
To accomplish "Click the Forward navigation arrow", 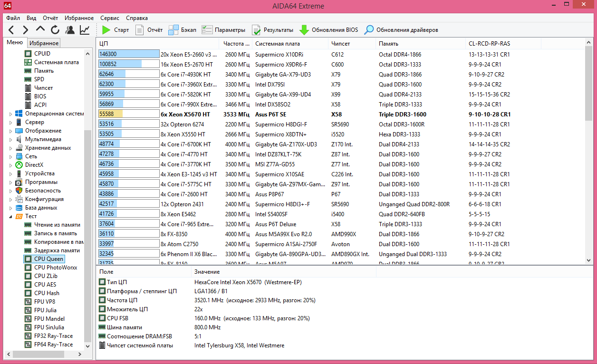I will [x=26, y=30].
